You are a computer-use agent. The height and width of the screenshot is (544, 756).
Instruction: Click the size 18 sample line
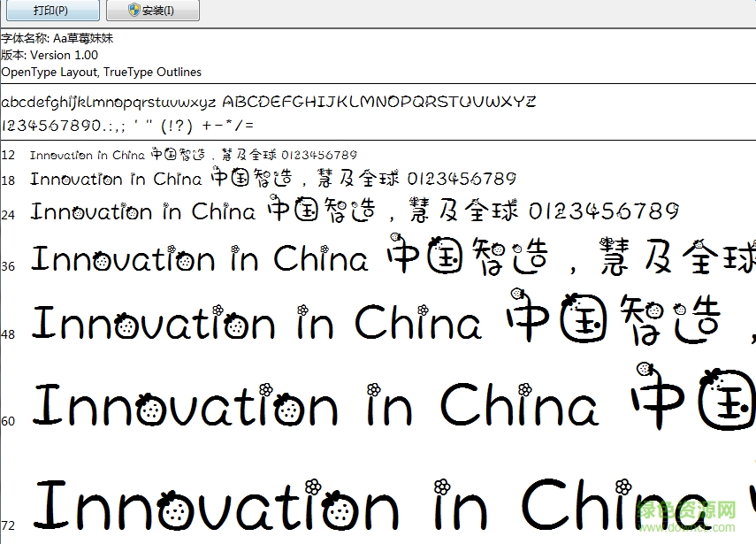tap(273, 179)
